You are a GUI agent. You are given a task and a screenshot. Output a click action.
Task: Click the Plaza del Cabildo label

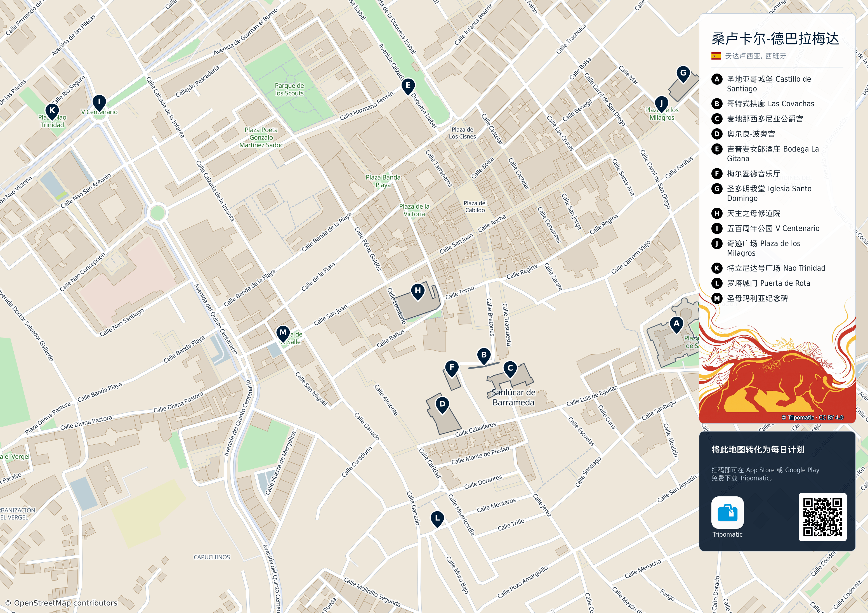coord(475,206)
